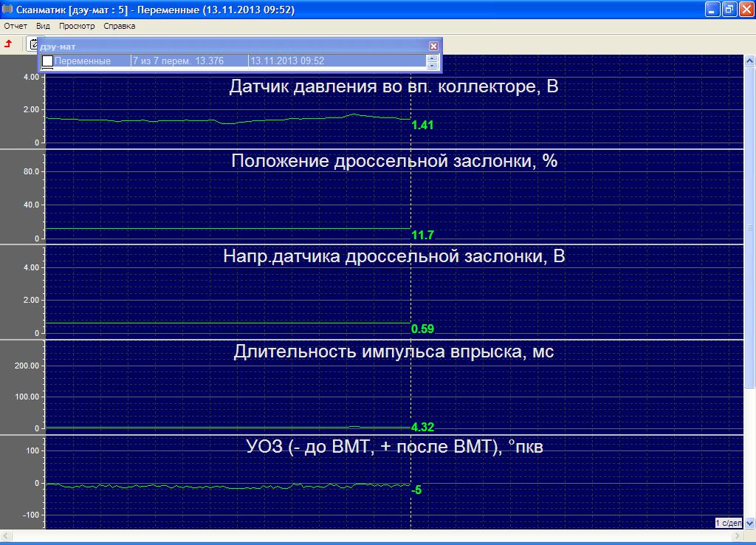Image resolution: width=756 pixels, height=545 pixels.
Task: Click the horizontal scrollbar right arrow
Action: click(738, 535)
